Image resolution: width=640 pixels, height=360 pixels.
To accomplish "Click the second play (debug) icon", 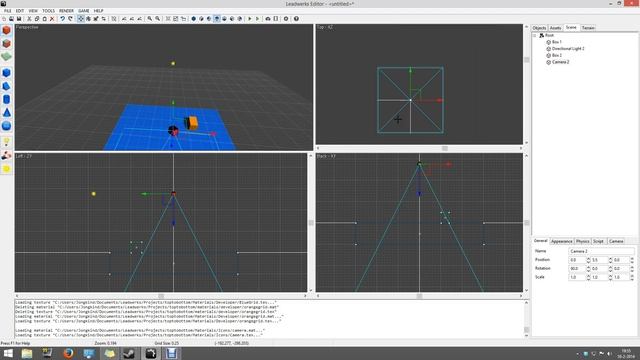I will click(x=258, y=19).
